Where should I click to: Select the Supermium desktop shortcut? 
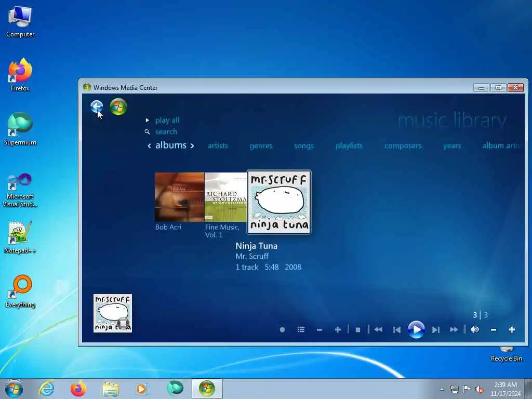pyautogui.click(x=20, y=129)
